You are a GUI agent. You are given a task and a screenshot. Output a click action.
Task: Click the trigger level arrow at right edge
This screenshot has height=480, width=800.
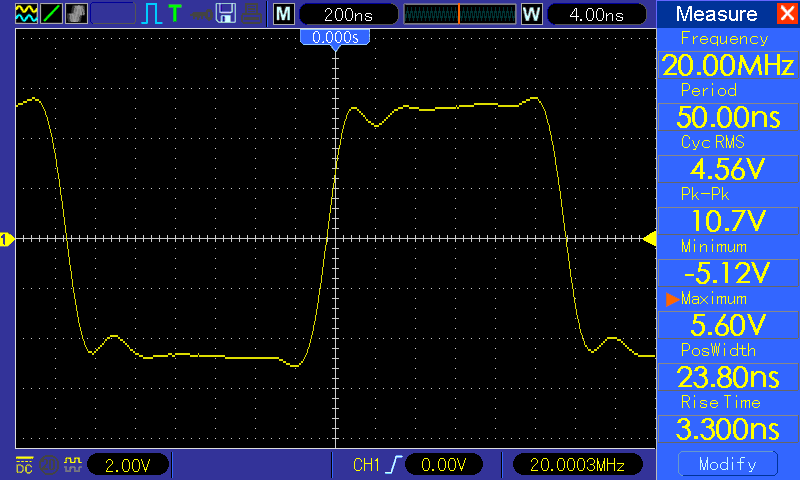(x=649, y=238)
